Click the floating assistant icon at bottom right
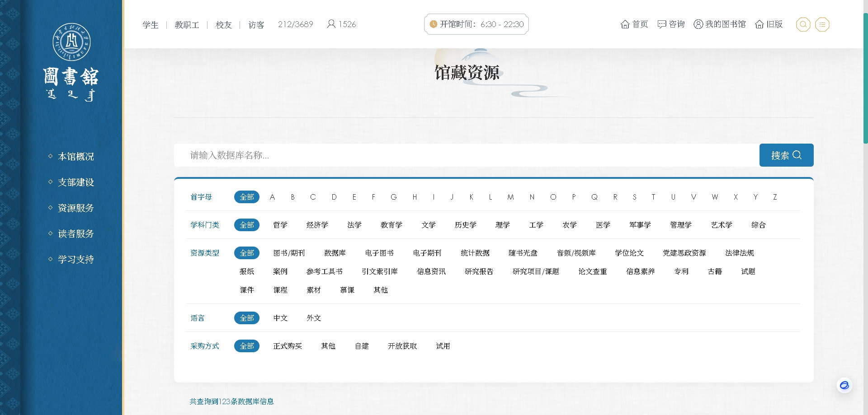 tap(844, 385)
